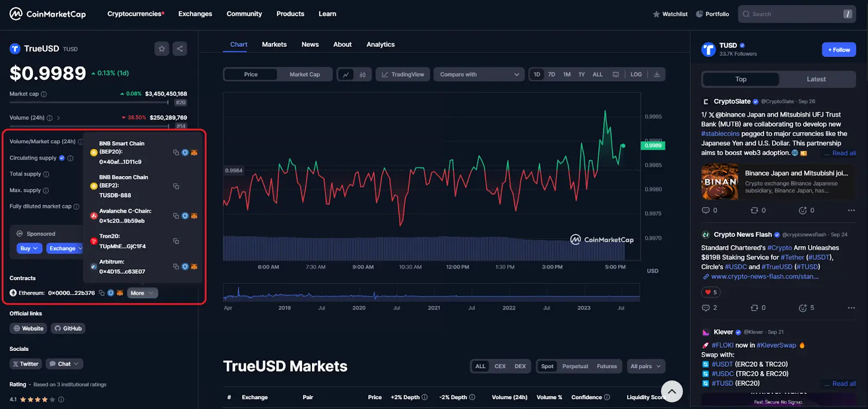The image size is (868, 409).
Task: Open TradingView chart
Action: click(x=403, y=74)
